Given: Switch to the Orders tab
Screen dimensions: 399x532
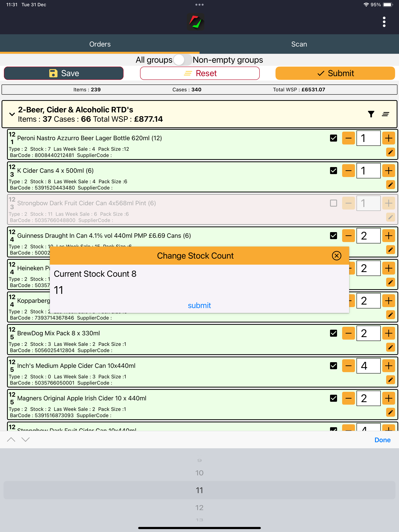Looking at the screenshot, I should pyautogui.click(x=100, y=44).
